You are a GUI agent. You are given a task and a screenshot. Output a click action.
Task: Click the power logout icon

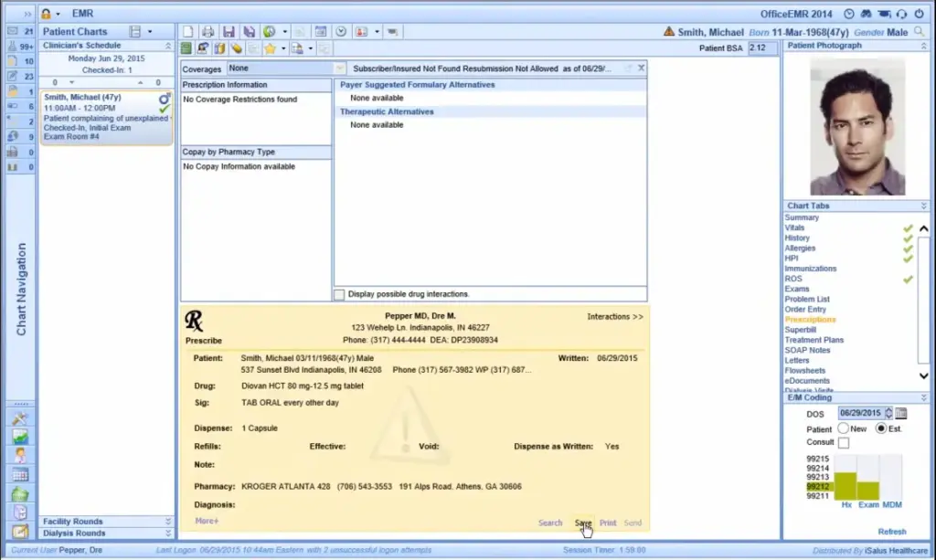920,14
